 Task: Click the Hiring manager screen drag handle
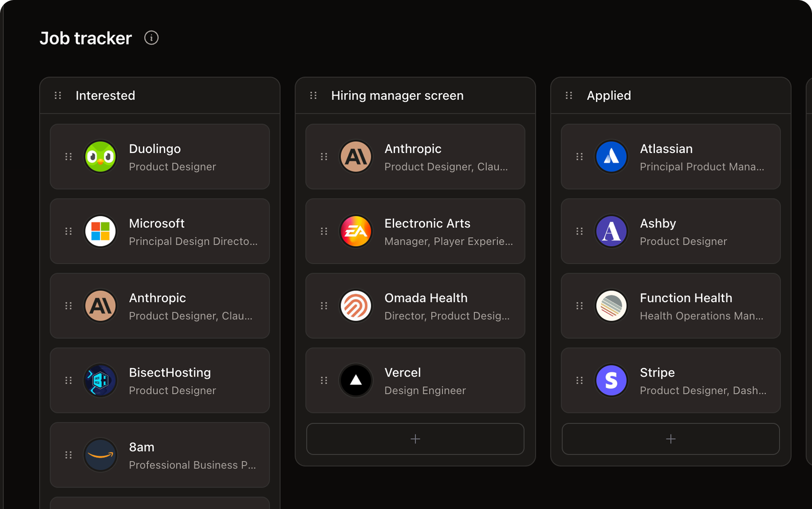313,95
